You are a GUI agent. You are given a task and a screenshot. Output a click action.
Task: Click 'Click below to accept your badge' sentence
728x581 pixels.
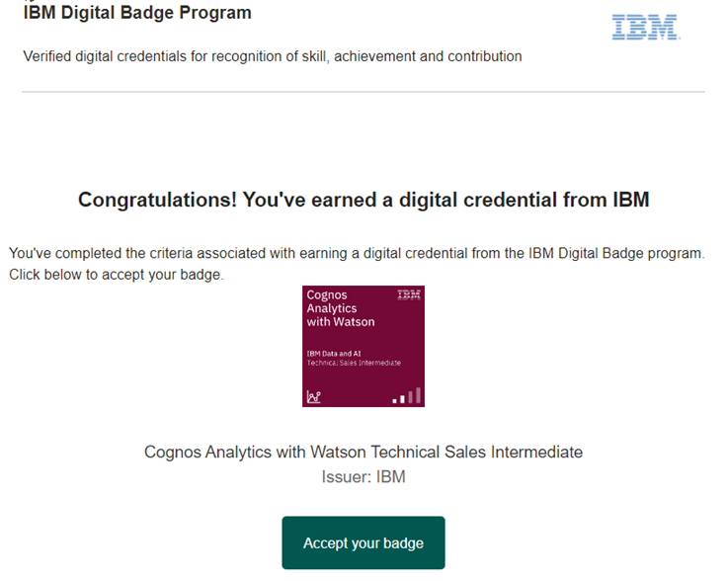coord(117,275)
